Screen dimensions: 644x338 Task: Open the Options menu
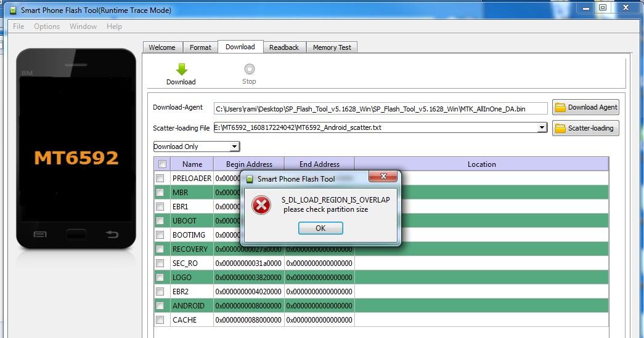point(47,26)
